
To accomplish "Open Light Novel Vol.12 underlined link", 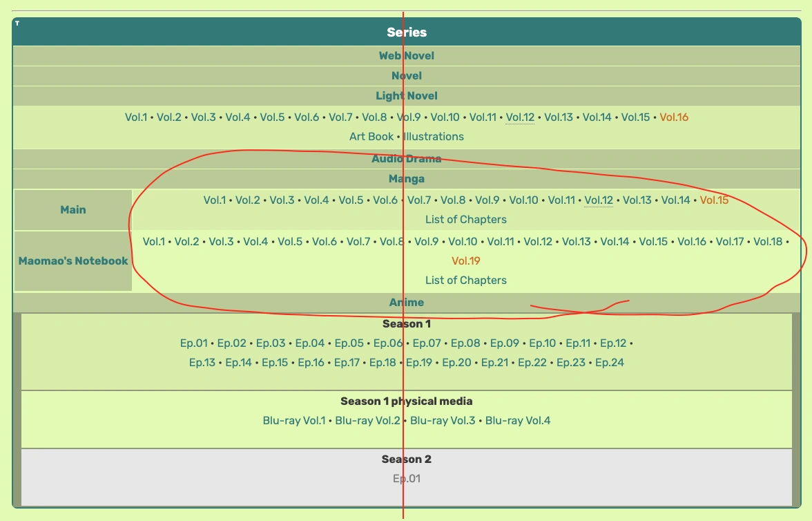I will click(520, 117).
